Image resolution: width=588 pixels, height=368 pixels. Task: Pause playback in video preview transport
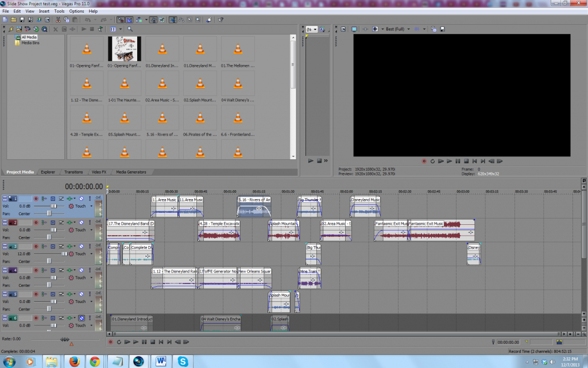click(458, 161)
